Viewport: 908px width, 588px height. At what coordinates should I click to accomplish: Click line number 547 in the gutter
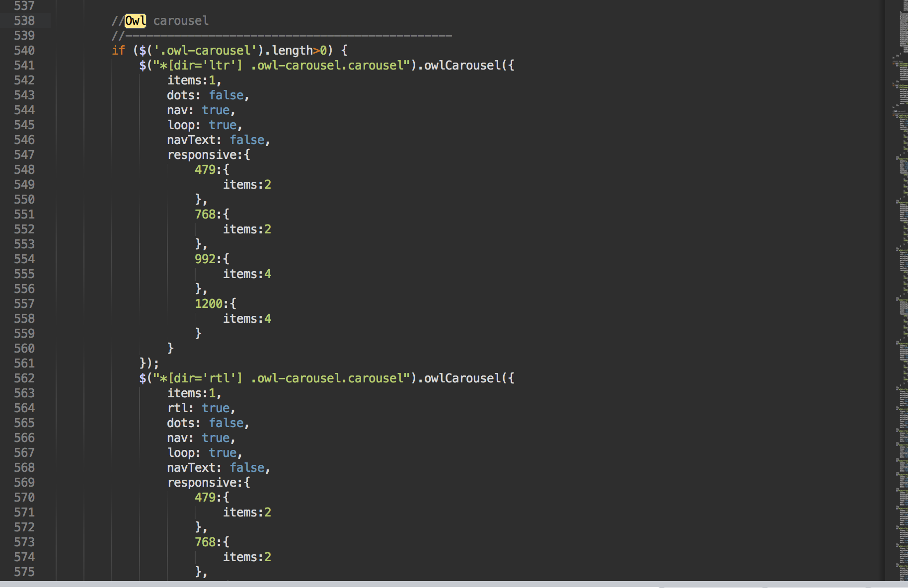click(24, 154)
